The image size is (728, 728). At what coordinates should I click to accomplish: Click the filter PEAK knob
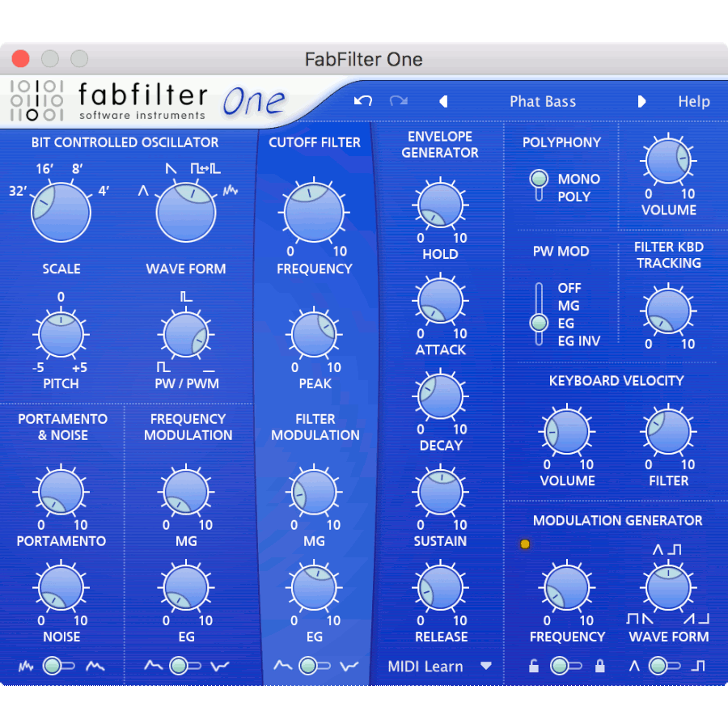pyautogui.click(x=315, y=334)
